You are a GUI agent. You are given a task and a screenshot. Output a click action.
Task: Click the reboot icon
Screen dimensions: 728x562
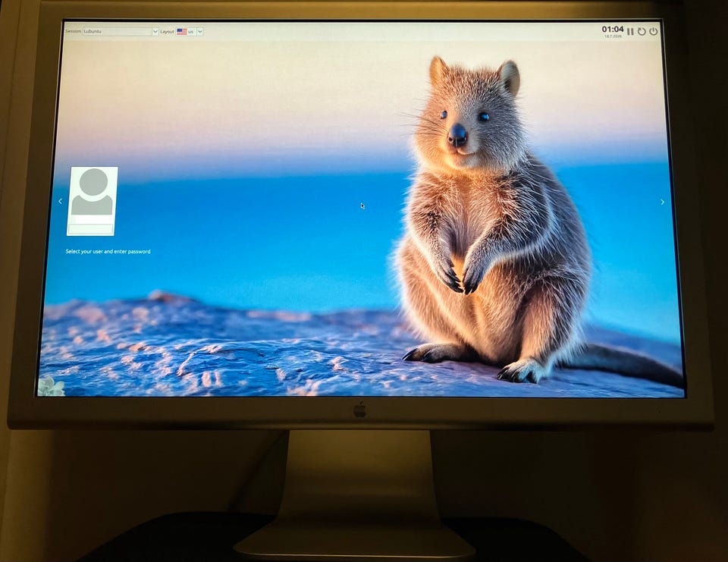pos(642,32)
